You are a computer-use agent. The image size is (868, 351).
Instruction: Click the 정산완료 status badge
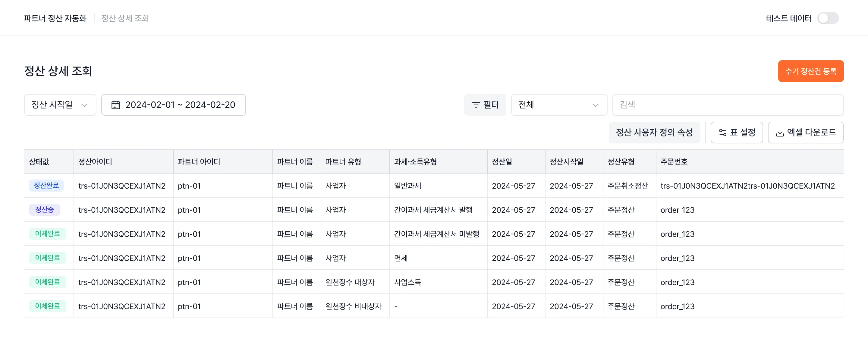coord(46,186)
